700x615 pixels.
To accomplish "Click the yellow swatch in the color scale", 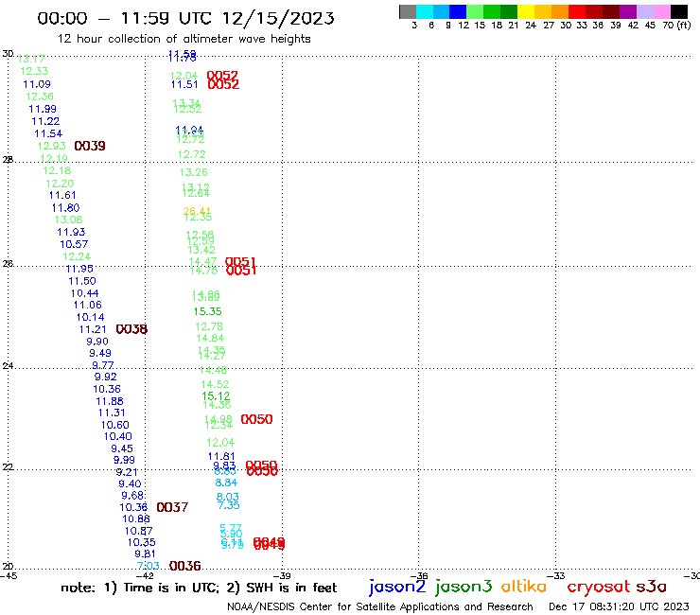I will pyautogui.click(x=526, y=11).
